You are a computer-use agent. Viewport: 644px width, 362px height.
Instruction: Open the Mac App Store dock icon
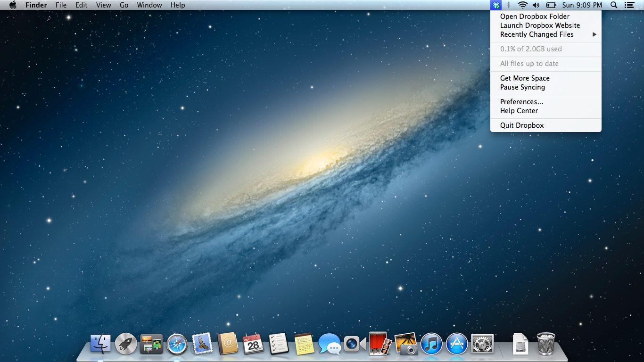point(456,344)
